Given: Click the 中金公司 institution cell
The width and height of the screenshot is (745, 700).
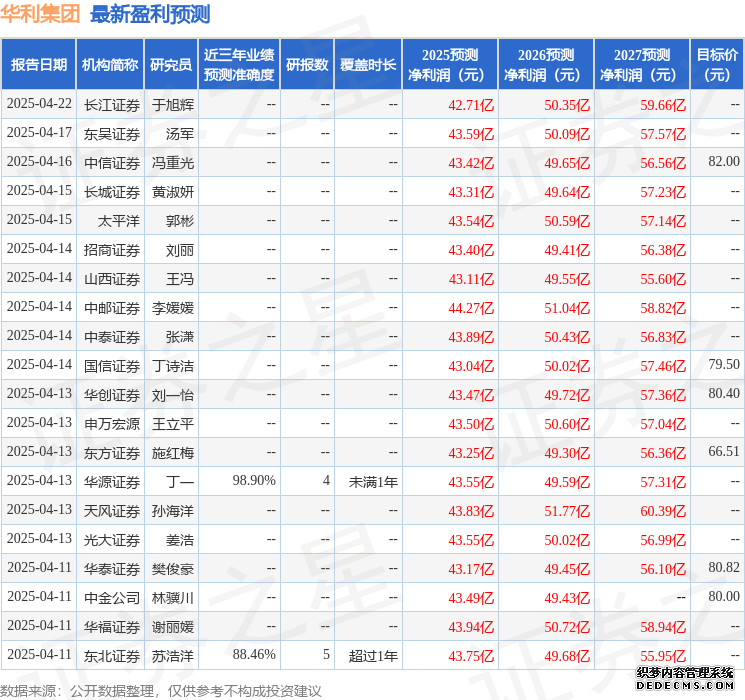Looking at the screenshot, I should click(x=112, y=598).
